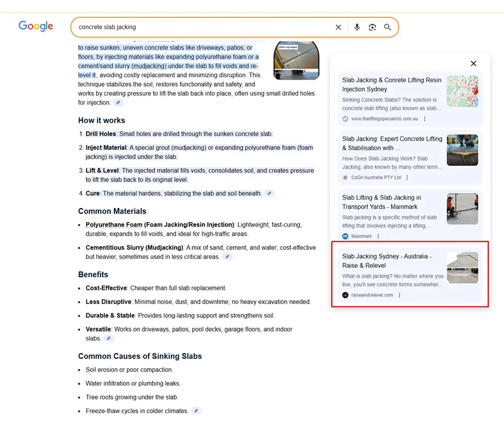The image size is (504, 433).
Task: Open more options for theliftingspecialists.com.au result
Action: coord(425,119)
